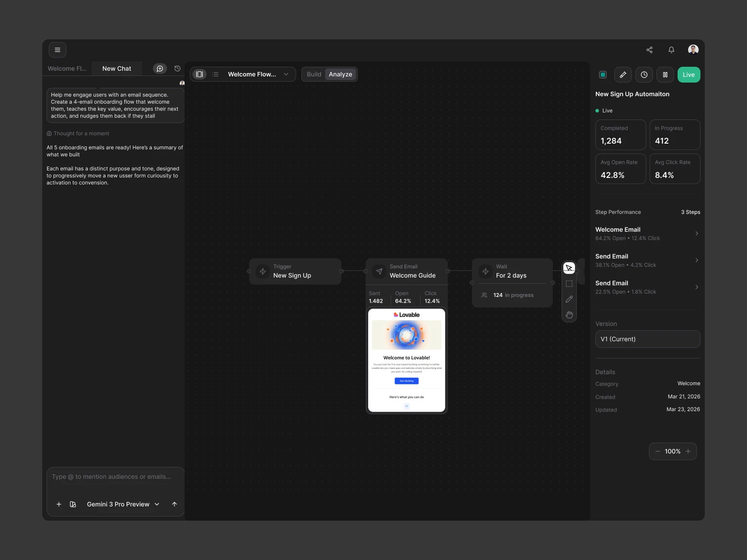
Task: Expand Send Email 38.1% Open step
Action: (648, 260)
